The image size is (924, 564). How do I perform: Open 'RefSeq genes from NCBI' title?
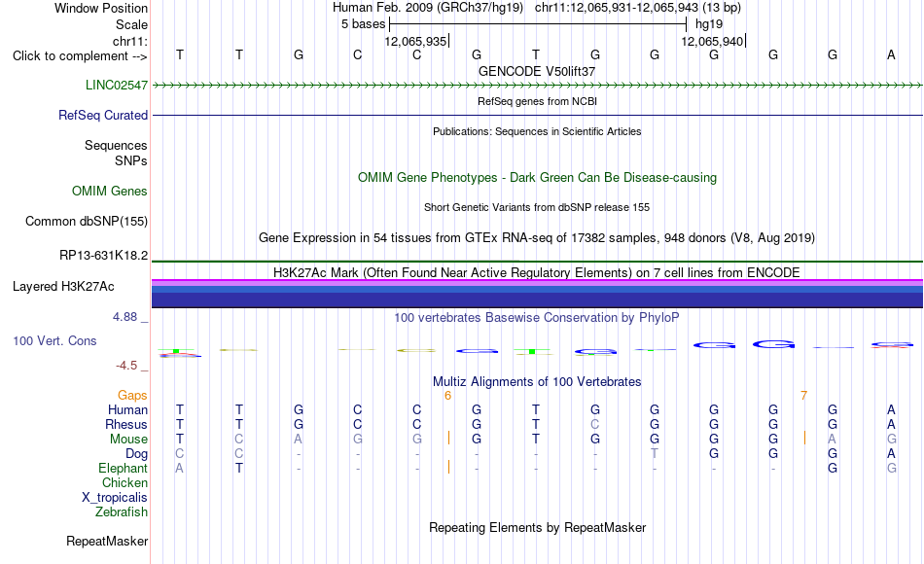point(538,101)
